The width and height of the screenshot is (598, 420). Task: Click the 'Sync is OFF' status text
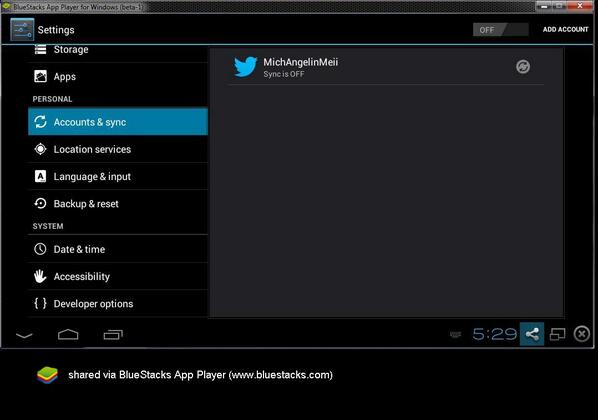coord(284,74)
